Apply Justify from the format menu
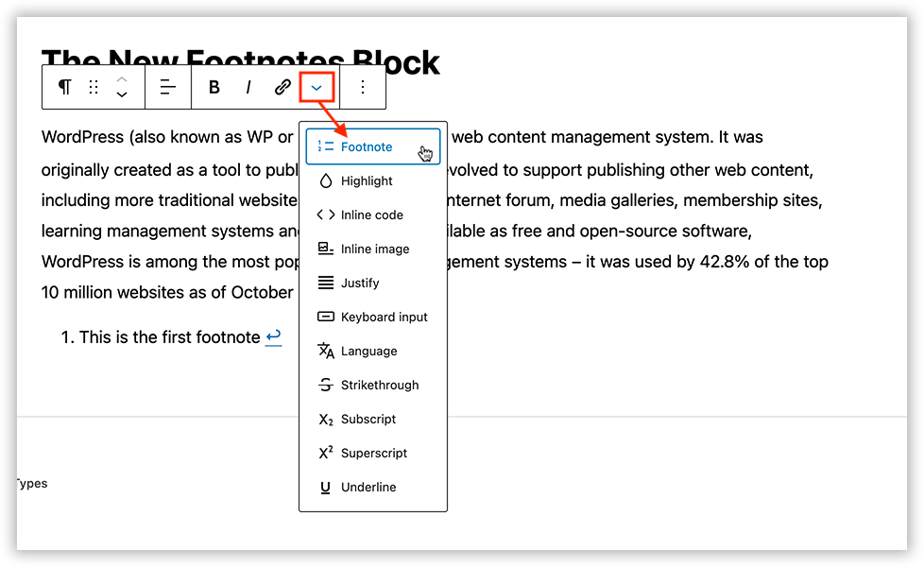Image resolution: width=924 pixels, height=567 pixels. (x=360, y=283)
